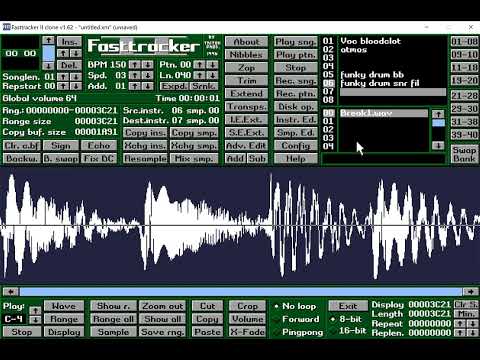Decrease Repeat value with down arrow
This screenshot has width=480, height=360.
472,323
